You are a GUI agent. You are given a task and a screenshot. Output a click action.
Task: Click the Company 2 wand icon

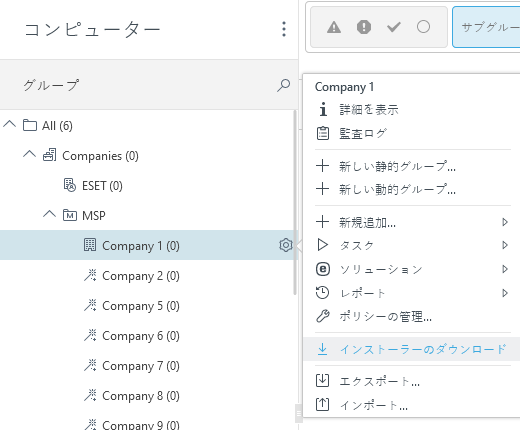(x=90, y=275)
